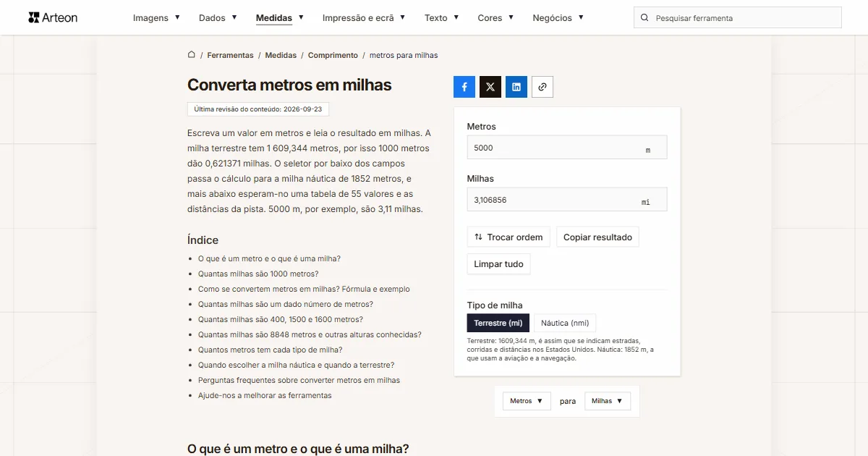Jump to 'Quantas milhas são 8848 metros'
Screen dimensions: 868x456
click(x=310, y=334)
